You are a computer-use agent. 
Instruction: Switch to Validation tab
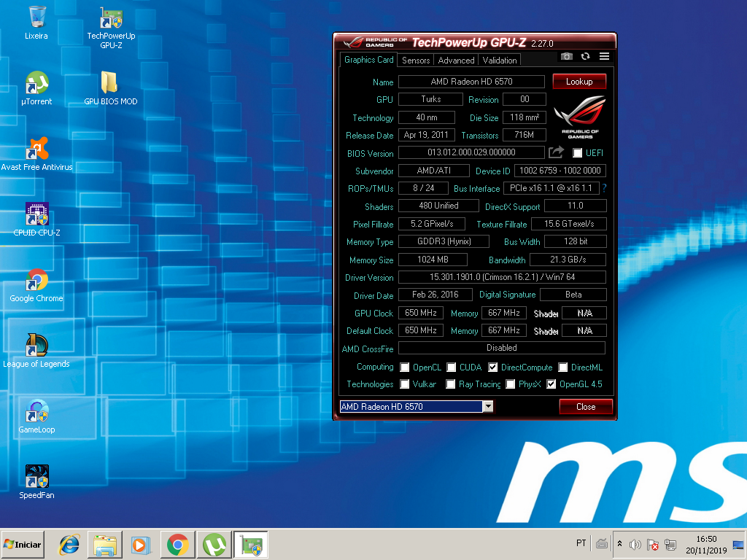499,60
